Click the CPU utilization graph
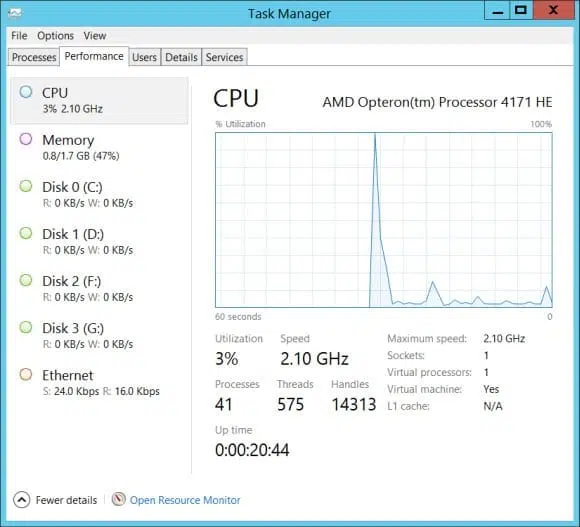Screen dimensions: 580x527 384,220
